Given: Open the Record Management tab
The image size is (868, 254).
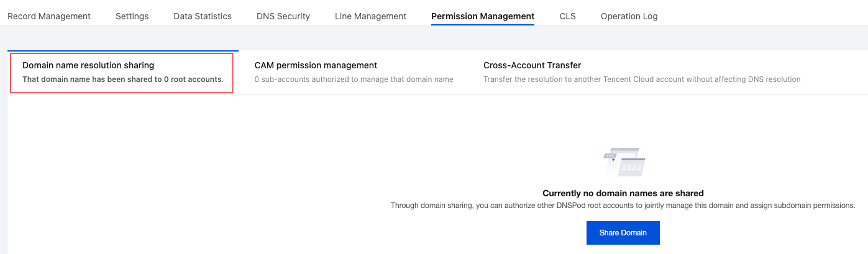Looking at the screenshot, I should coord(49,16).
